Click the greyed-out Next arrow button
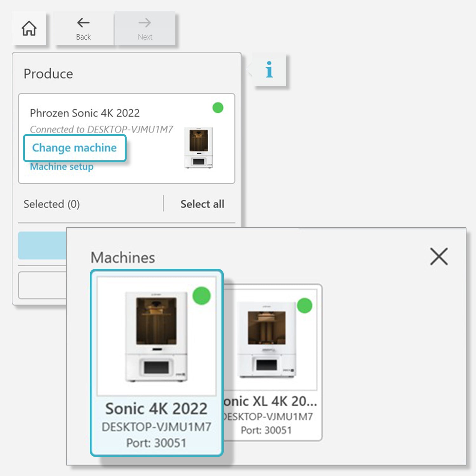Viewport: 476px width, 476px height. (145, 29)
